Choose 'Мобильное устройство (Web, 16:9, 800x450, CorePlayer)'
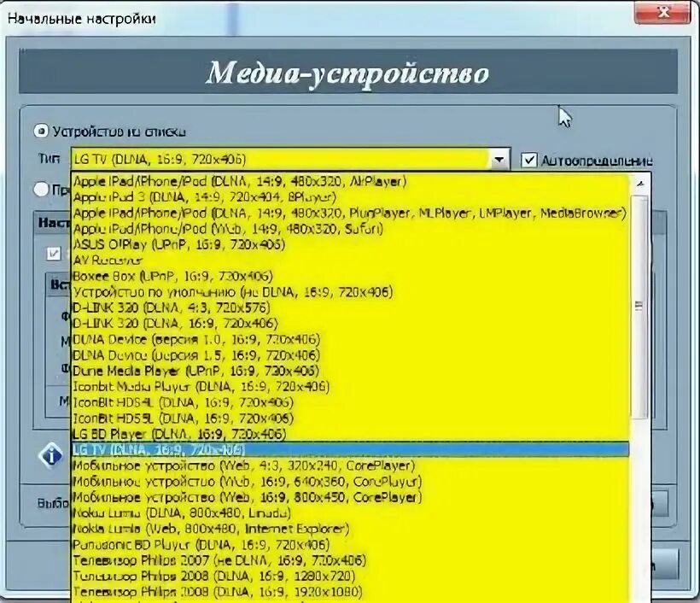Image resolution: width=700 pixels, height=603 pixels. pos(350,497)
